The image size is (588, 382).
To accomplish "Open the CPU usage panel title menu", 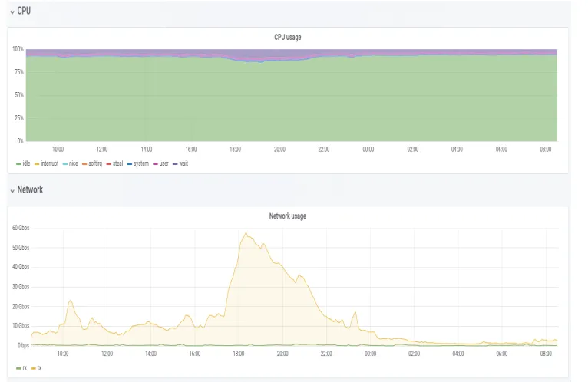I will [x=288, y=37].
